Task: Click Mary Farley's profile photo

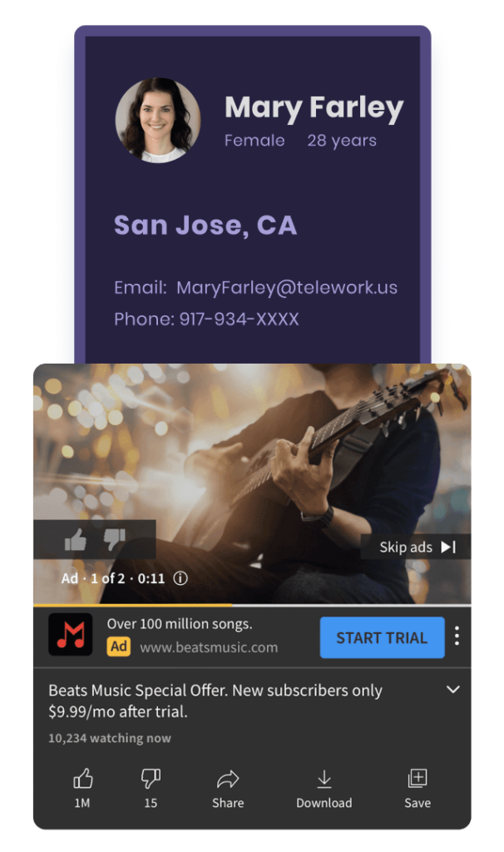Action: (158, 120)
